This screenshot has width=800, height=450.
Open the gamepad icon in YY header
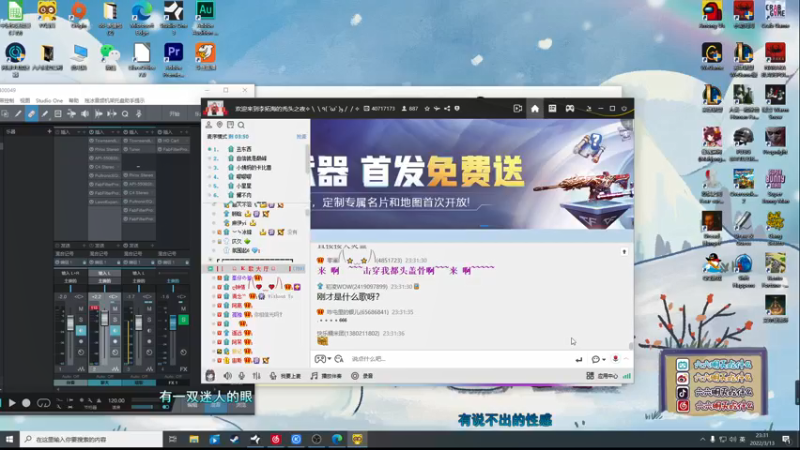[x=570, y=109]
